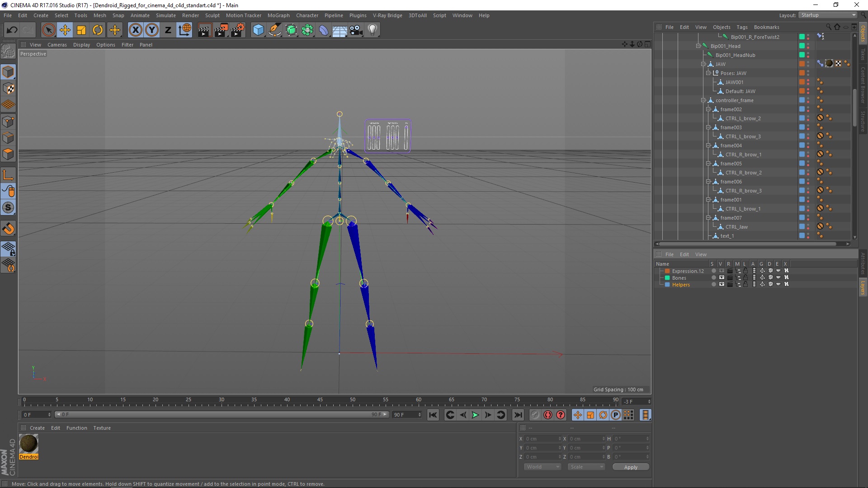The image size is (868, 488).
Task: Click timeline ruler at frame 45
Action: (x=320, y=400)
